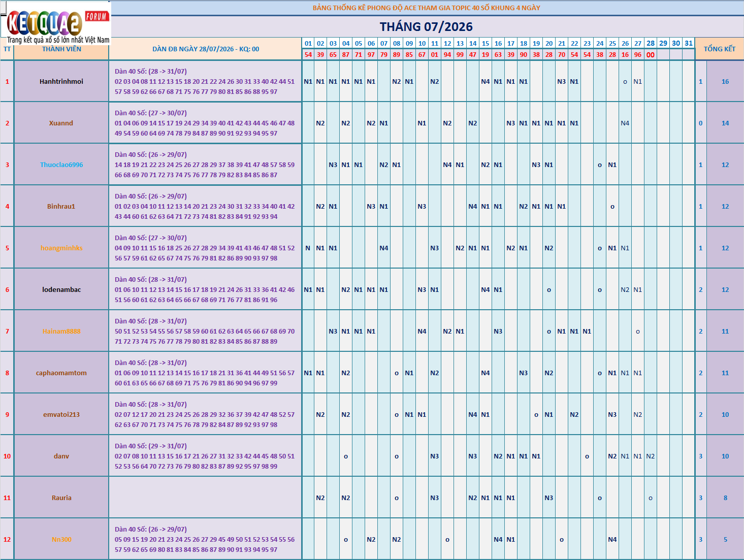Click row number 12 in the TT column

pyautogui.click(x=7, y=539)
